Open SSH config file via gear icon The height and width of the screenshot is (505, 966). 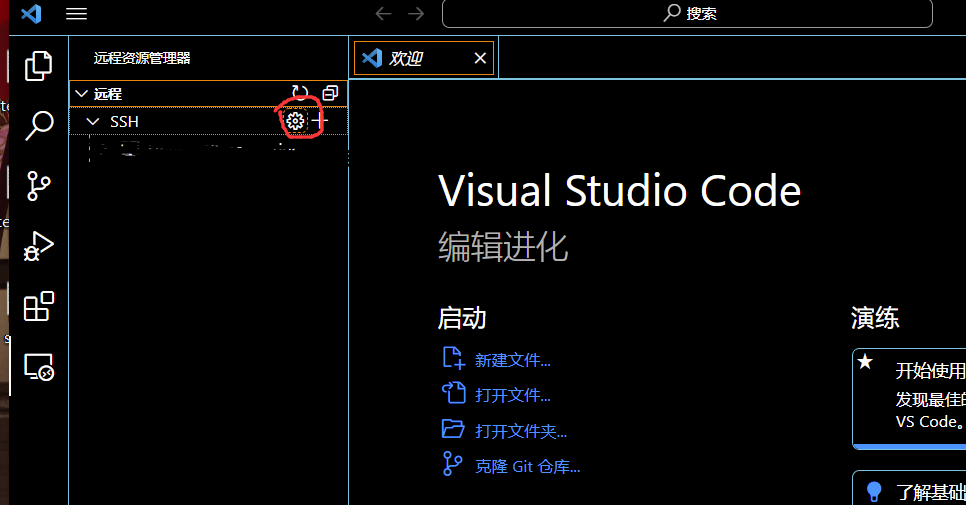(295, 121)
